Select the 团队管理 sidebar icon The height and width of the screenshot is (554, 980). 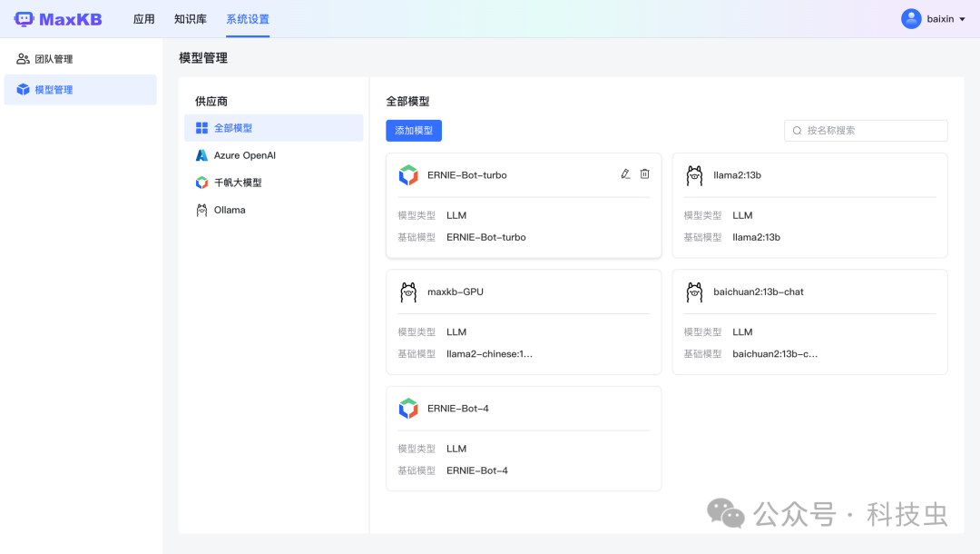point(22,58)
